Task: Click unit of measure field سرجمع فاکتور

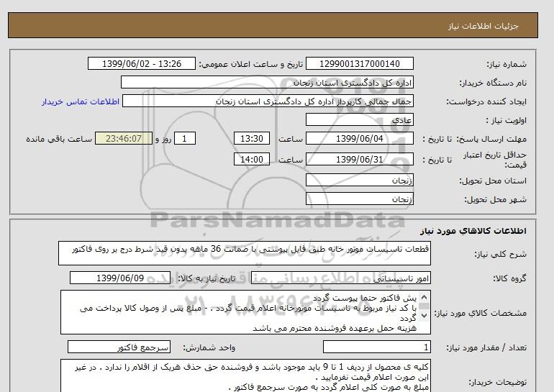Action: pyautogui.click(x=119, y=347)
